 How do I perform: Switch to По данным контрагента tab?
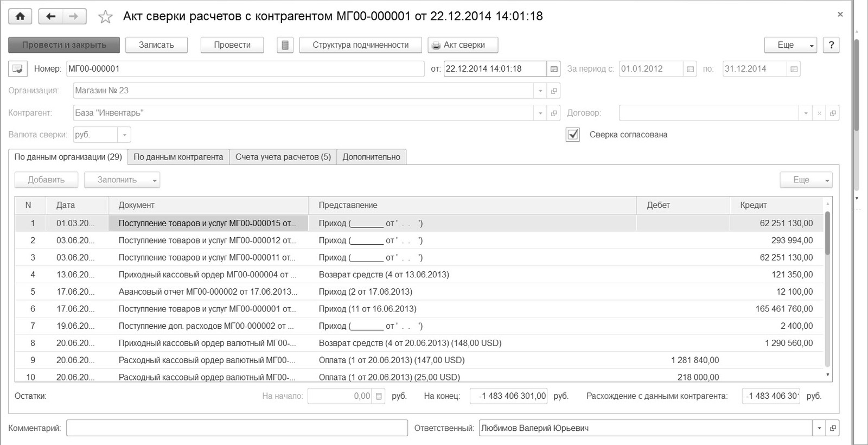pos(178,157)
